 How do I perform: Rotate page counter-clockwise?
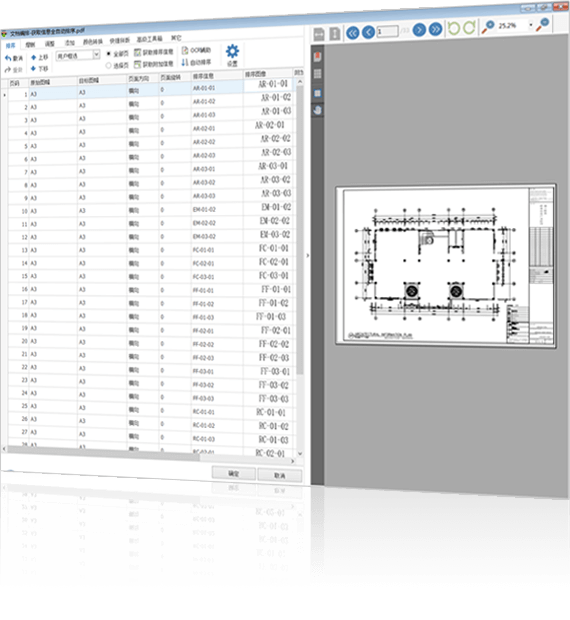(x=454, y=28)
